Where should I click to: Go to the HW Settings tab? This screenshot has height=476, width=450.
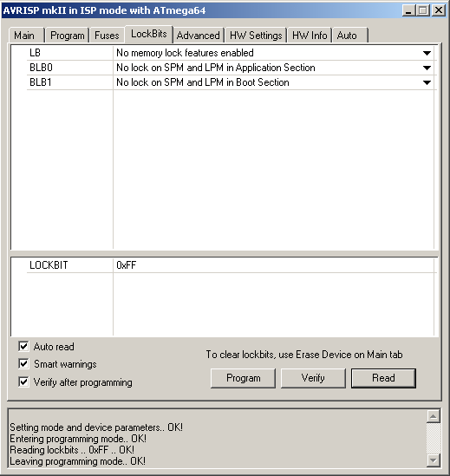[x=256, y=36]
